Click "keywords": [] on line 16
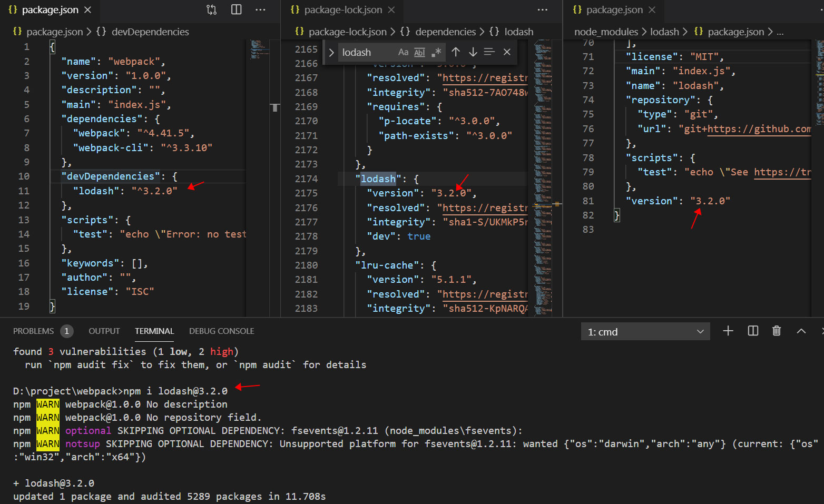 (104, 263)
